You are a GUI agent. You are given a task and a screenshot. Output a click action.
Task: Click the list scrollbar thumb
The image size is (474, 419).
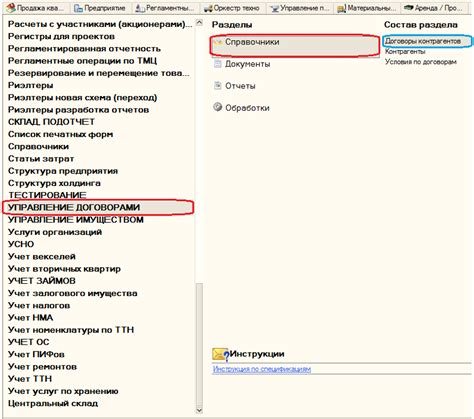(x=199, y=345)
